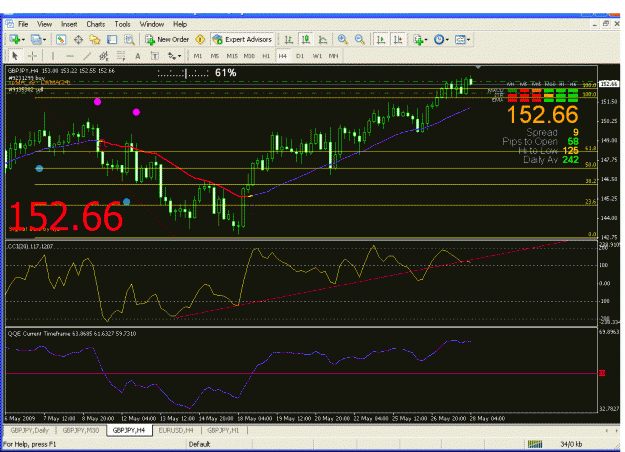The width and height of the screenshot is (625, 452).
Task: Toggle chart shift from right border
Action: [398, 39]
